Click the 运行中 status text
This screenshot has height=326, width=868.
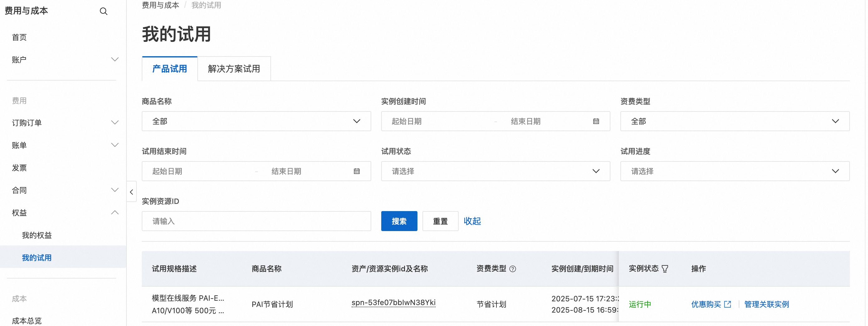point(640,304)
